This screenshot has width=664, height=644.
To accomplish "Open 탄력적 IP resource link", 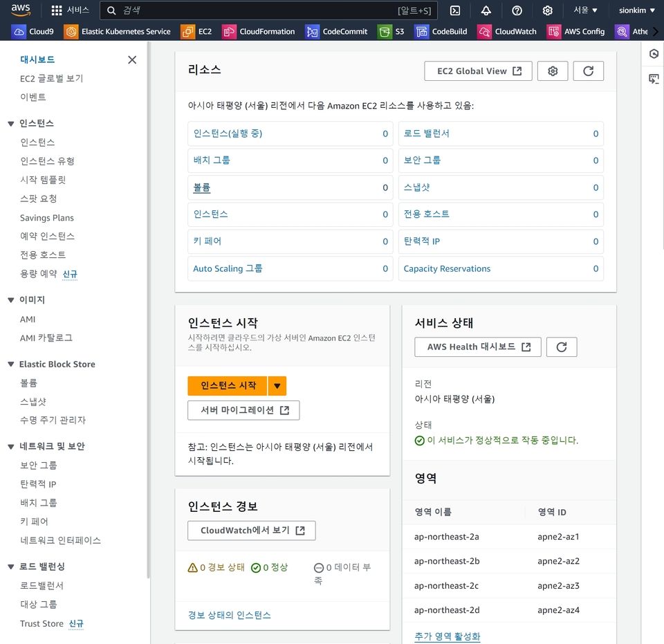I will [x=421, y=241].
